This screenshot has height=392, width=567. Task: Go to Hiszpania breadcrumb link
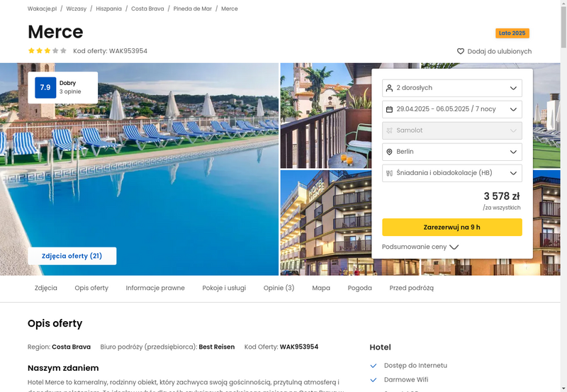[x=109, y=9]
